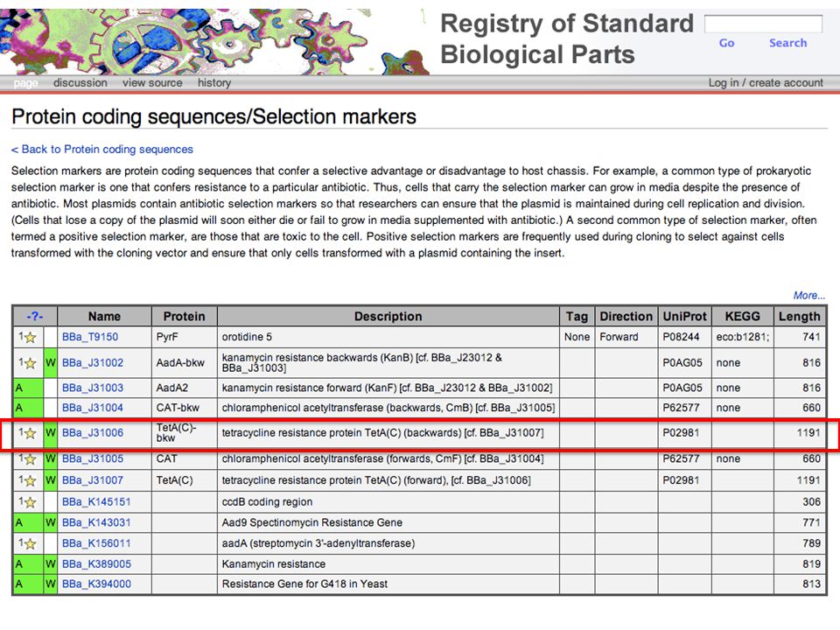Click the Search button
840x630 pixels.
(x=787, y=43)
